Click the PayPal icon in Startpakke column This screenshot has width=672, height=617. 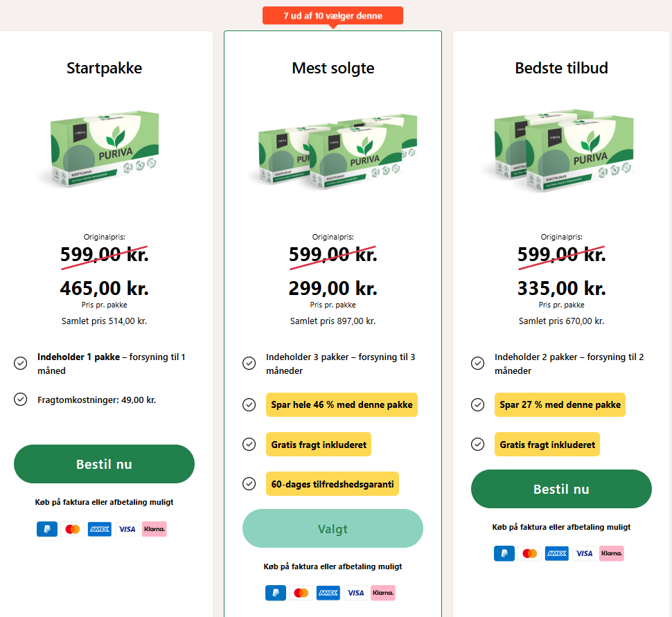[46, 529]
